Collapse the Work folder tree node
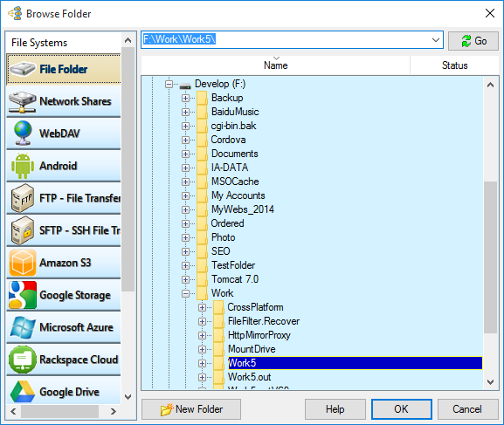The image size is (504, 425). pyautogui.click(x=185, y=293)
